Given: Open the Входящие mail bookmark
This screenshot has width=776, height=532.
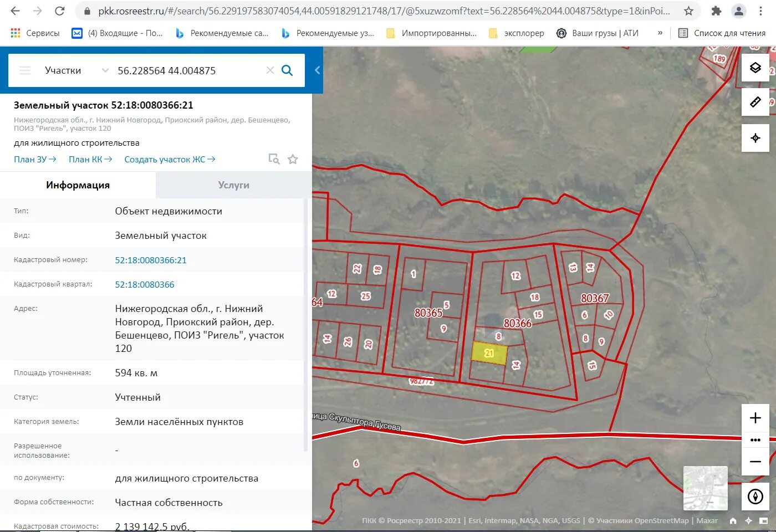Looking at the screenshot, I should (118, 33).
